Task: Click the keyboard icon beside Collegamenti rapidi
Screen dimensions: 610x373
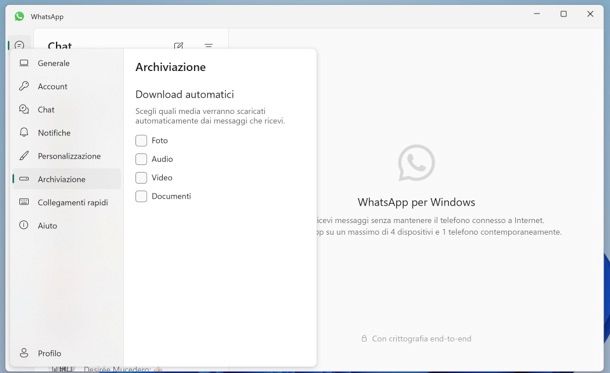Action: click(x=24, y=202)
